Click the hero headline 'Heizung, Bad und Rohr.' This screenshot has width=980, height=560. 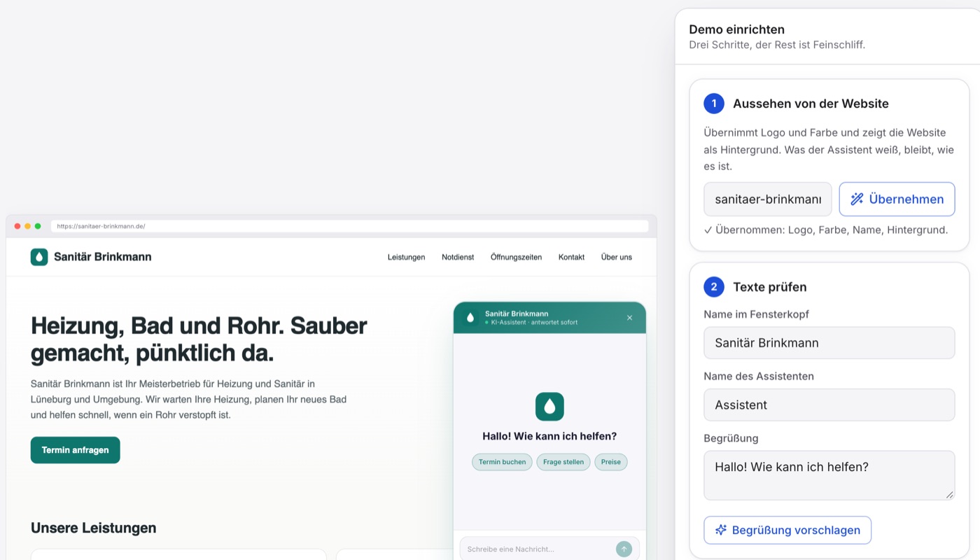coord(158,325)
